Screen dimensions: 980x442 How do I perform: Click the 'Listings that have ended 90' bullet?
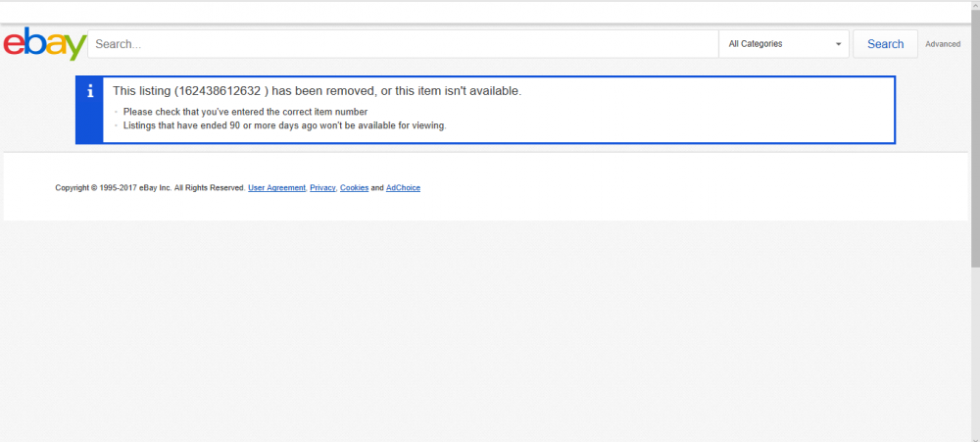[x=284, y=125]
